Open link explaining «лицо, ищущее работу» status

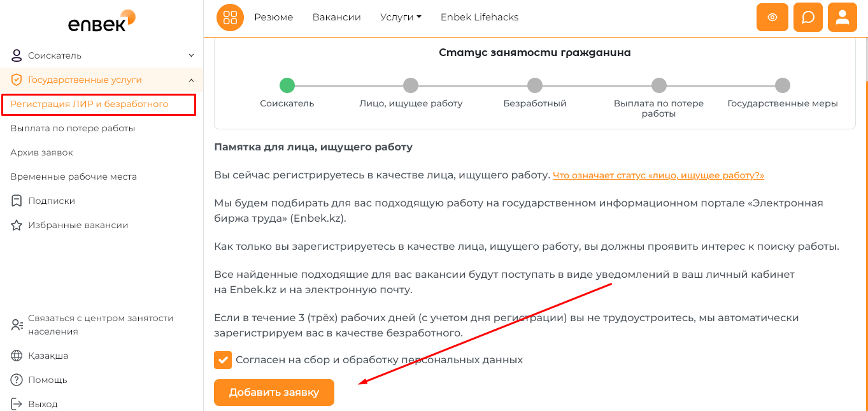(658, 175)
